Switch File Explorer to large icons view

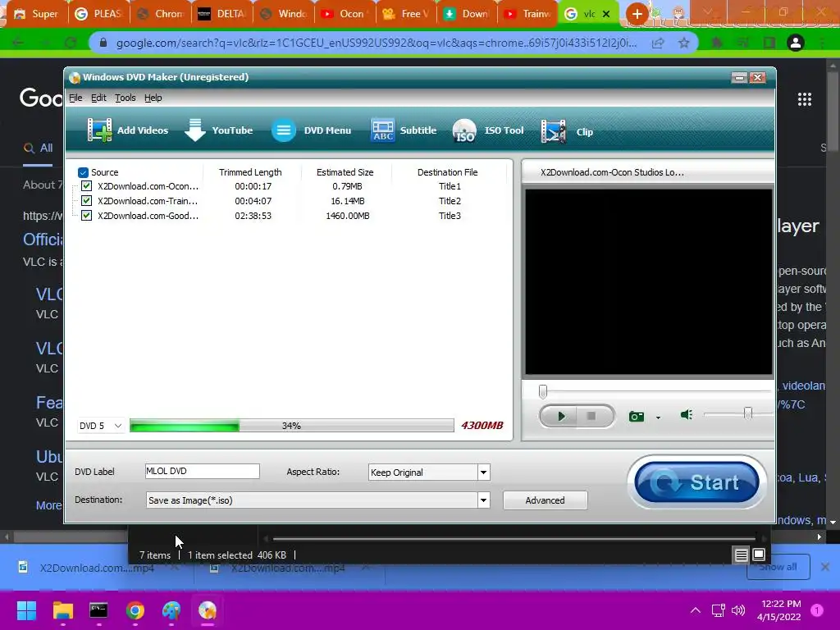coord(759,555)
